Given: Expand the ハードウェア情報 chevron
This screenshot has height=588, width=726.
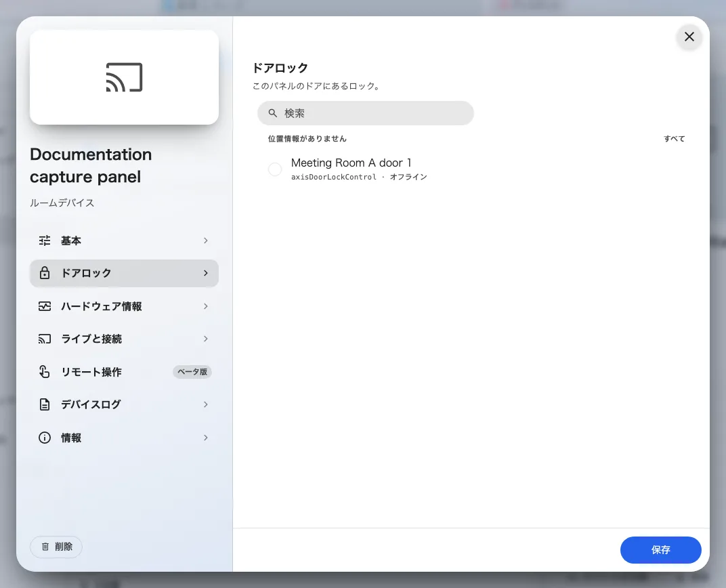Looking at the screenshot, I should point(206,306).
